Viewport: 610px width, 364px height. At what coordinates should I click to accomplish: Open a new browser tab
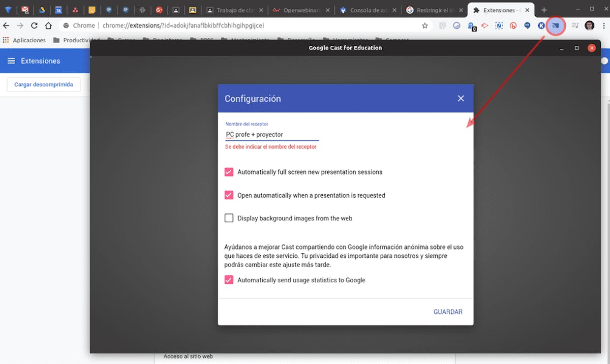click(544, 10)
